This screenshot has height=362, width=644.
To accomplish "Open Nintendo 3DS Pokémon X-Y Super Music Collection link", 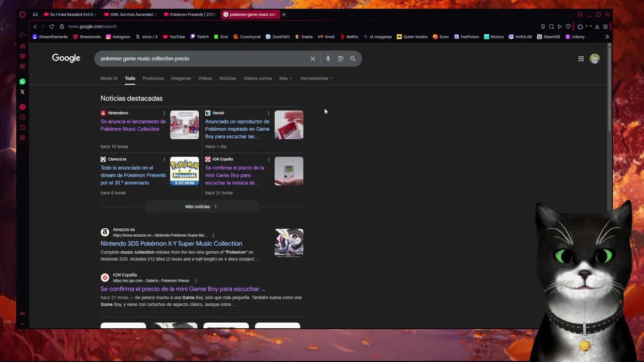I will coord(171,244).
